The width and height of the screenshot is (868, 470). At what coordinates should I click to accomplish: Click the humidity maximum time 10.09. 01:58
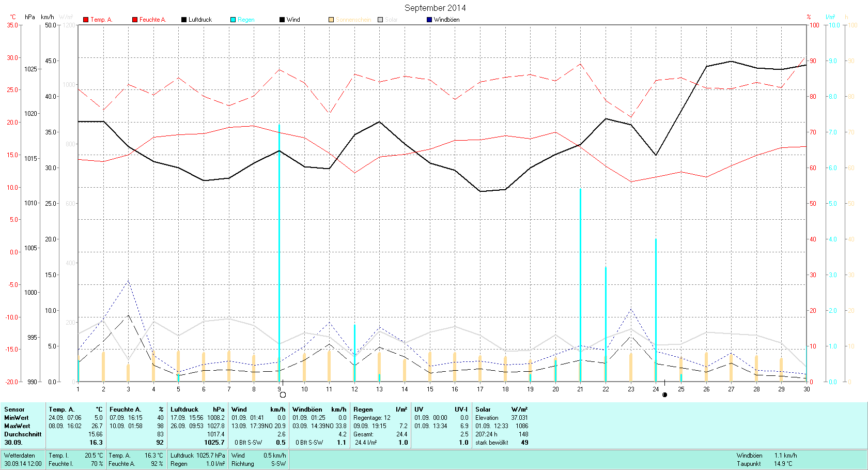(x=126, y=426)
